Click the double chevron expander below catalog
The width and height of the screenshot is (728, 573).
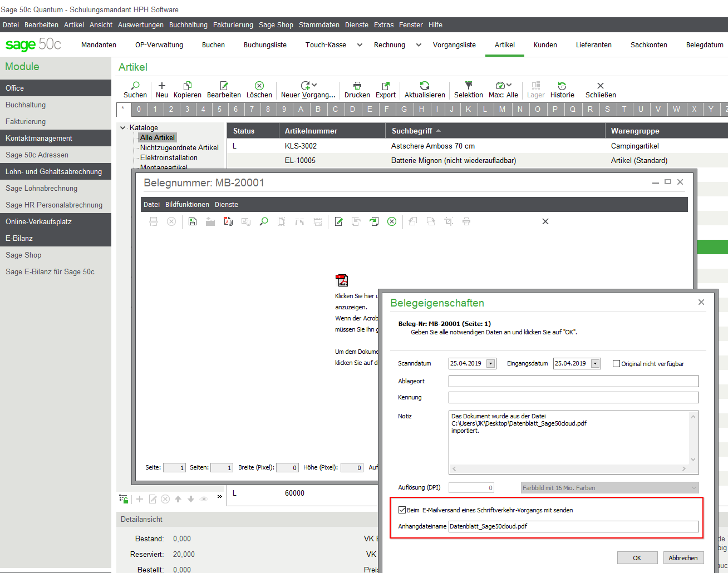tap(220, 496)
